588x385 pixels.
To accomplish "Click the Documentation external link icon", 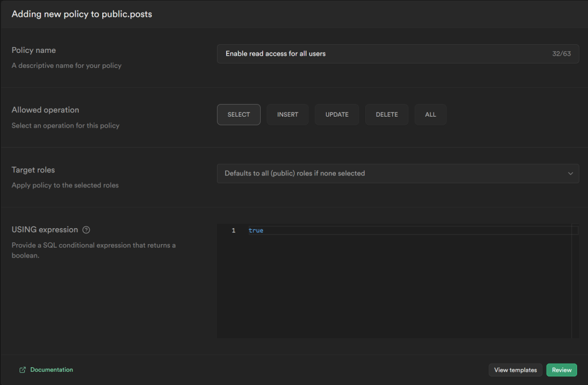I will pos(22,370).
